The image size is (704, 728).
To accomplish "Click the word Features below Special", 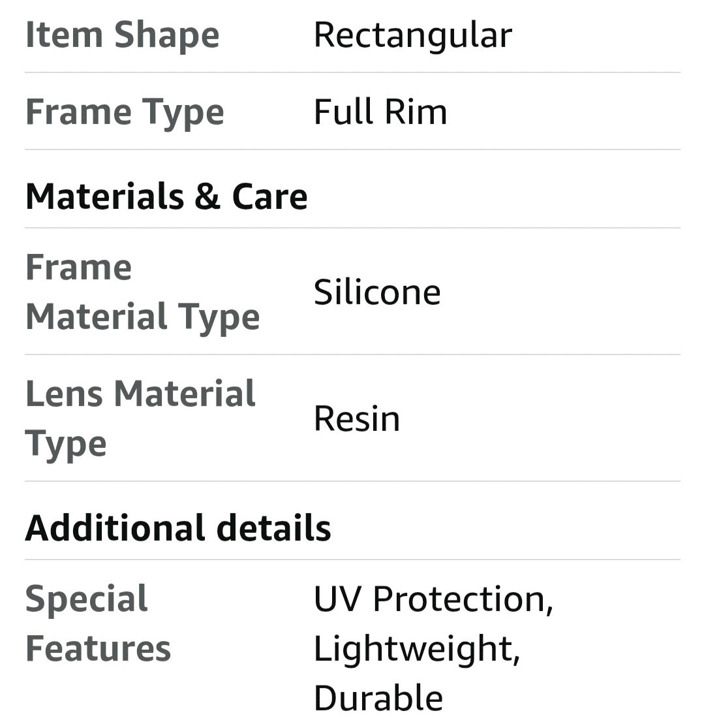I will (x=98, y=648).
